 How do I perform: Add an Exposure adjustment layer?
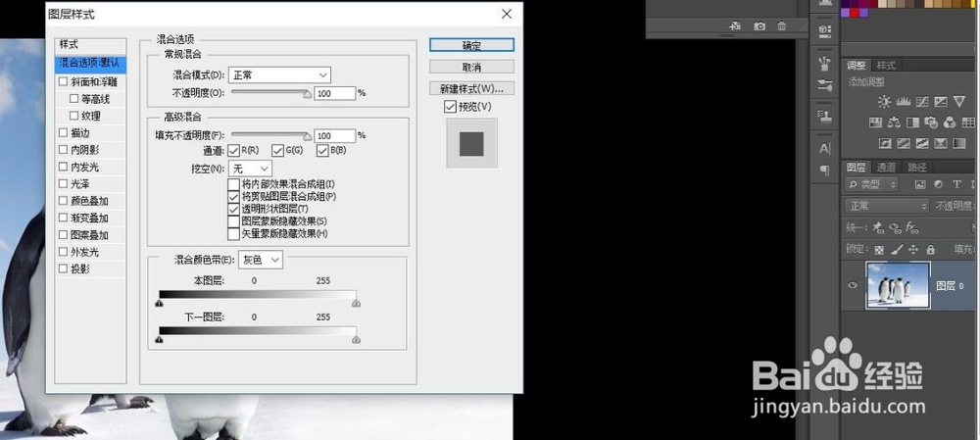[941, 101]
